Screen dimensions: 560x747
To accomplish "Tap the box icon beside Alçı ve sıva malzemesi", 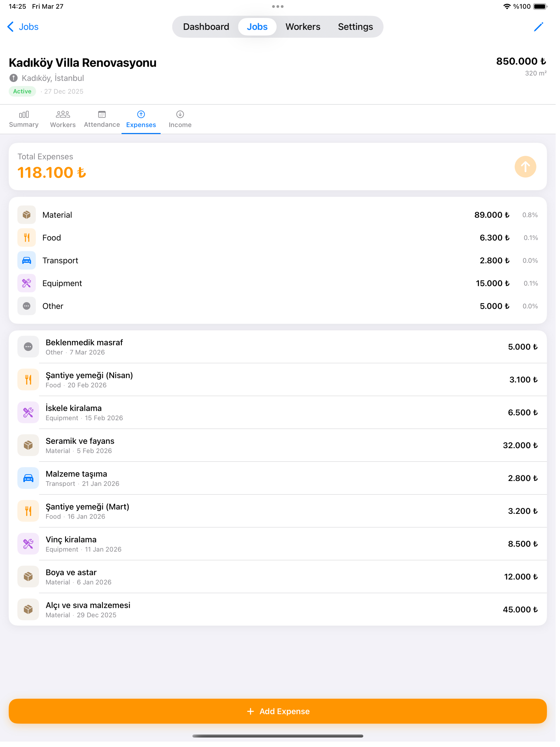I will point(28,609).
